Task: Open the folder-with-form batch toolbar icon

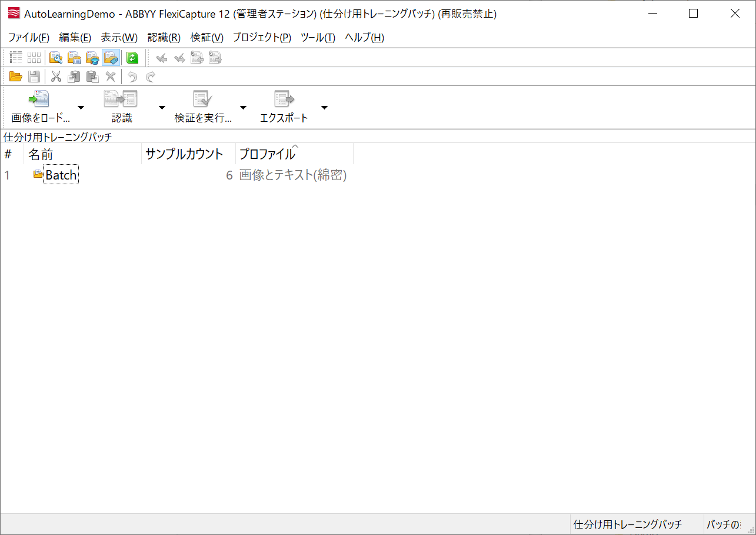Action: coord(75,58)
